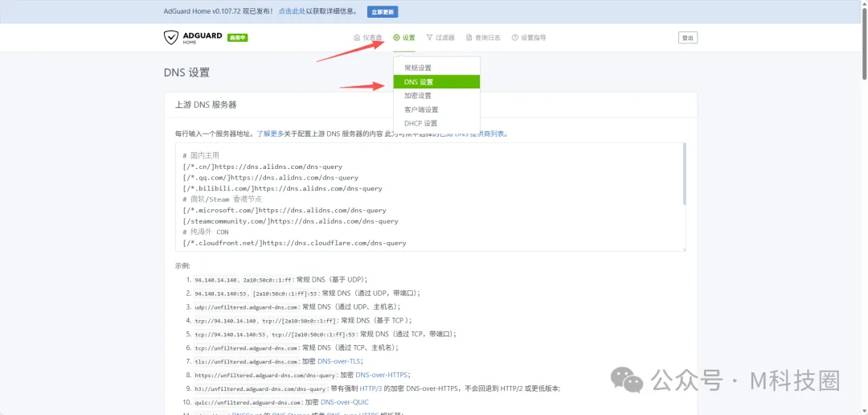Click the funnel icon beside 过滤器

(x=429, y=38)
